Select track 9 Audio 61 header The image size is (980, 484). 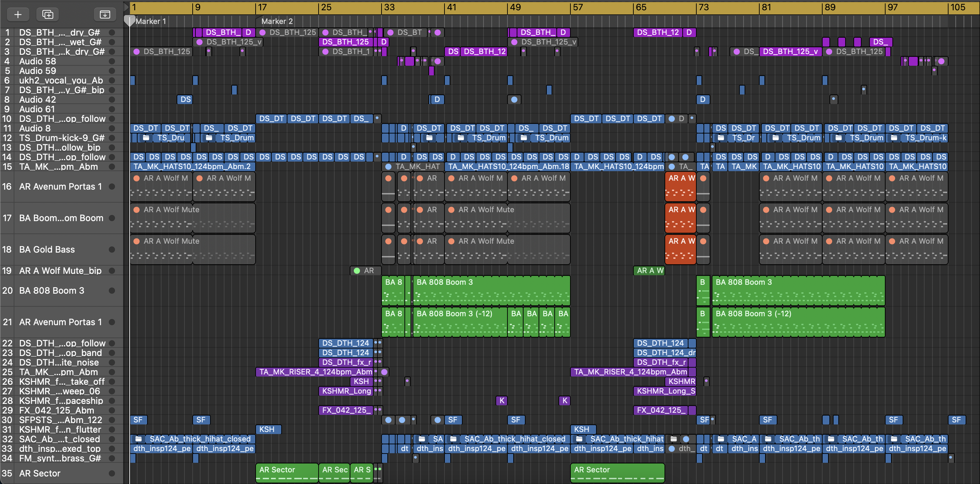click(62, 109)
